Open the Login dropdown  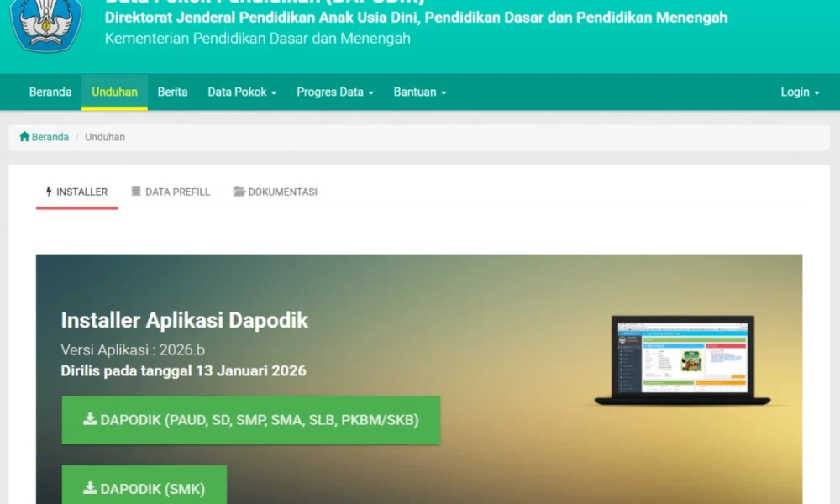[800, 92]
